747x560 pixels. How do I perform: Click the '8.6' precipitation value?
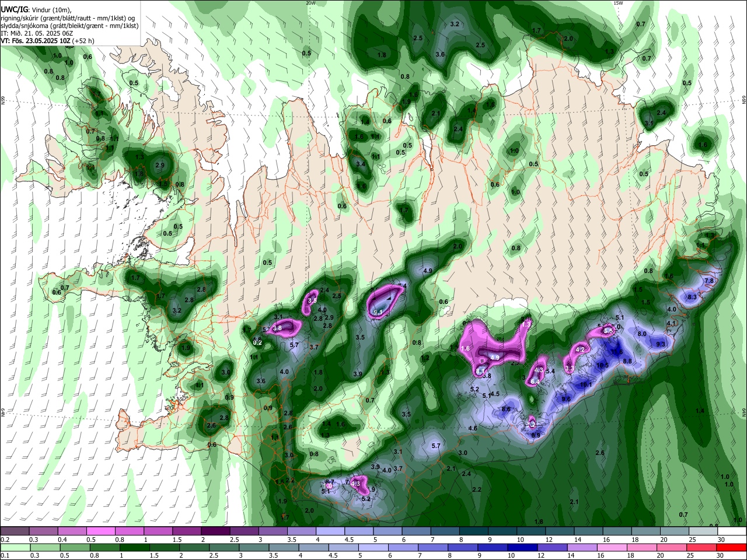tap(506, 409)
